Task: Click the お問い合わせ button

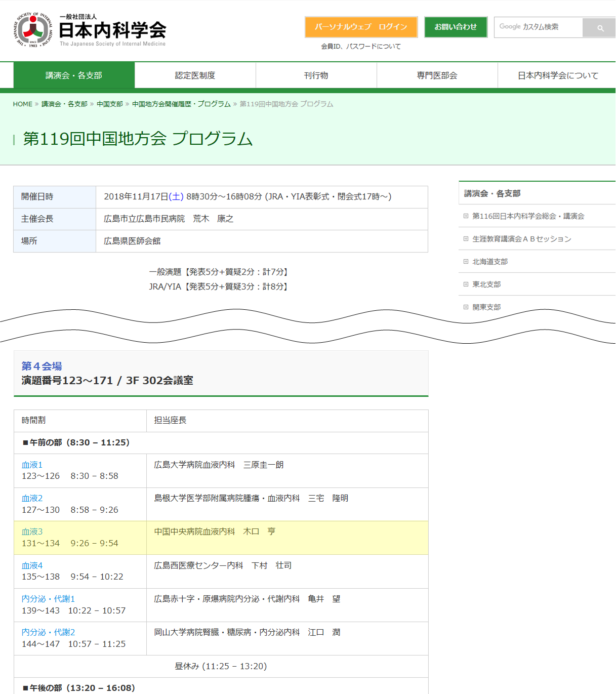Action: 456,27
